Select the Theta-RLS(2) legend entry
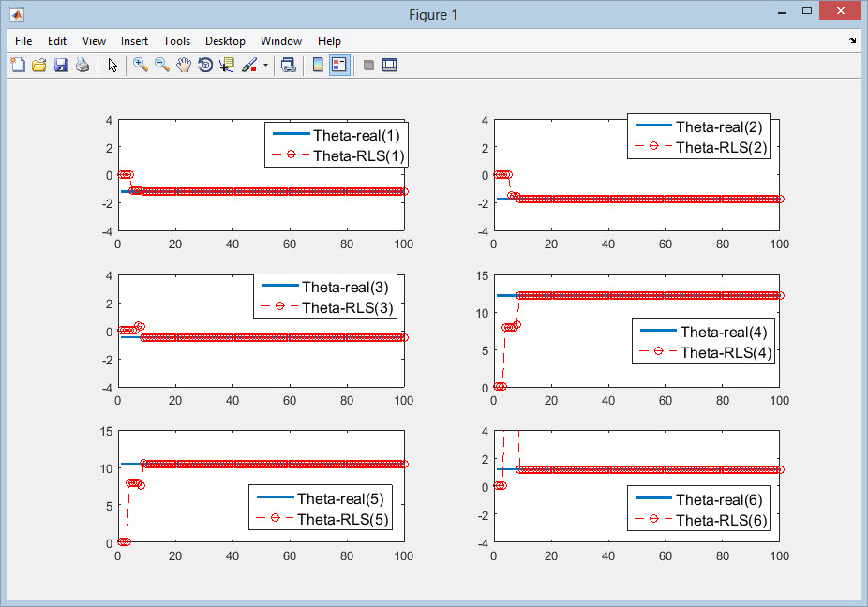The image size is (868, 607). (701, 147)
